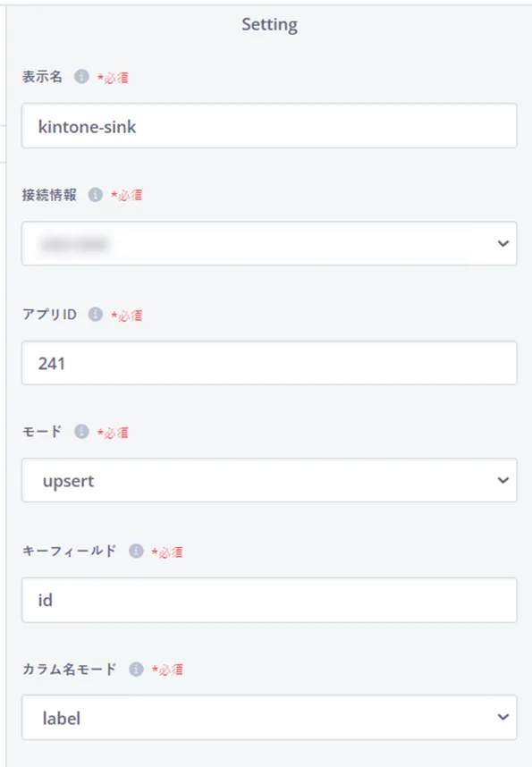Screen dimensions: 532x767
Task: Click the red 必須 marker beside 表示名
Action: click(113, 78)
